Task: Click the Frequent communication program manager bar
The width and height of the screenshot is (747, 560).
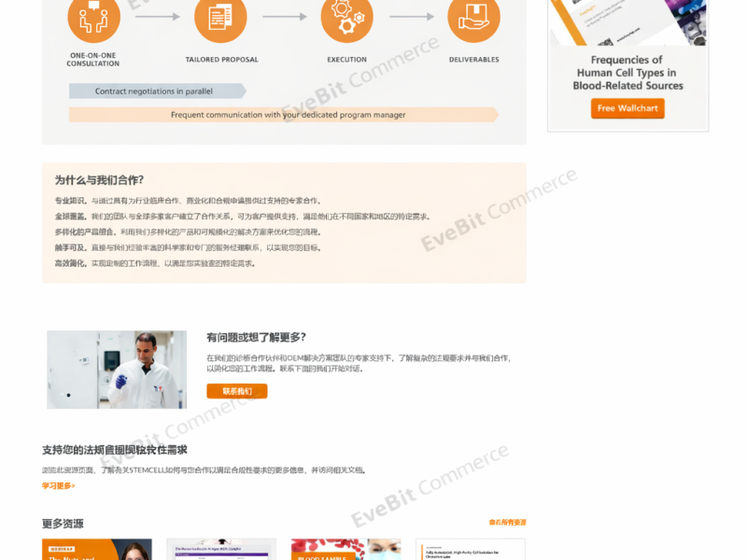Action: point(285,115)
